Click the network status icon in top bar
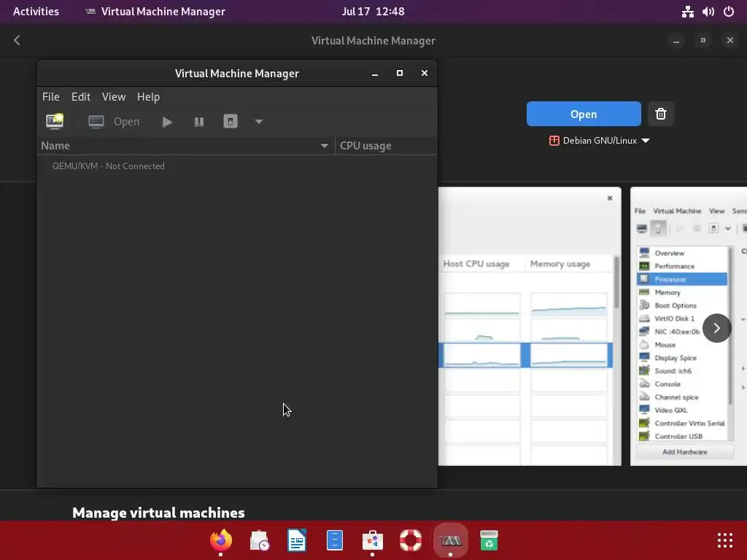Image resolution: width=747 pixels, height=560 pixels. pos(687,12)
